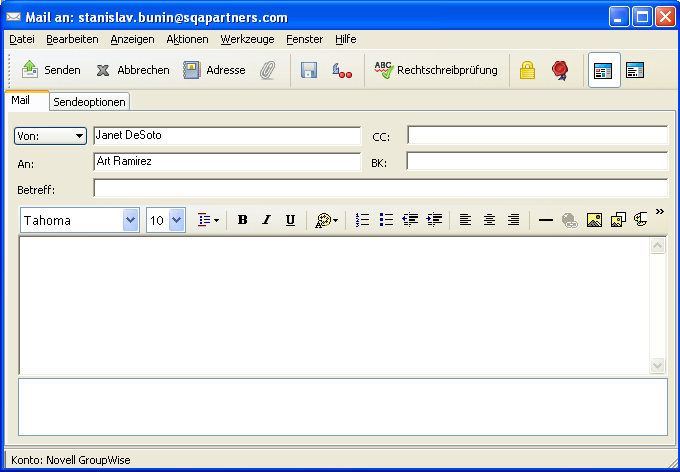
Task: Open the font size 10 dropdown
Action: click(x=177, y=220)
